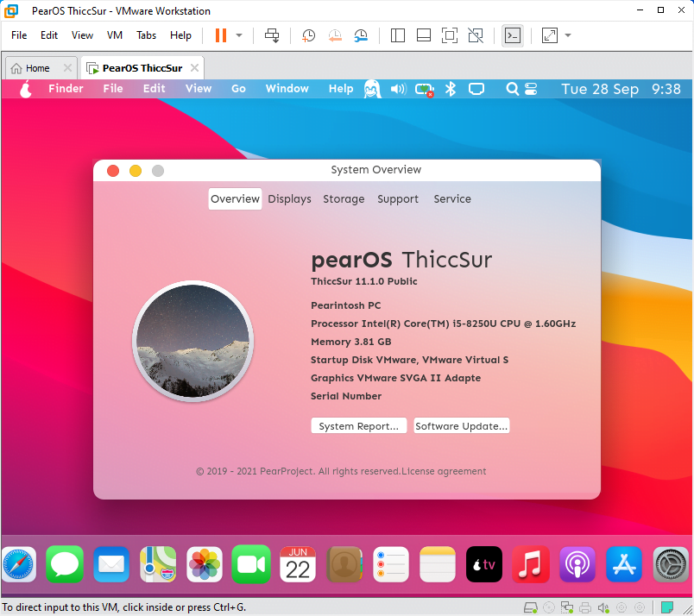The height and width of the screenshot is (616, 694).
Task: Open the search magnifier in menu bar
Action: tap(512, 89)
